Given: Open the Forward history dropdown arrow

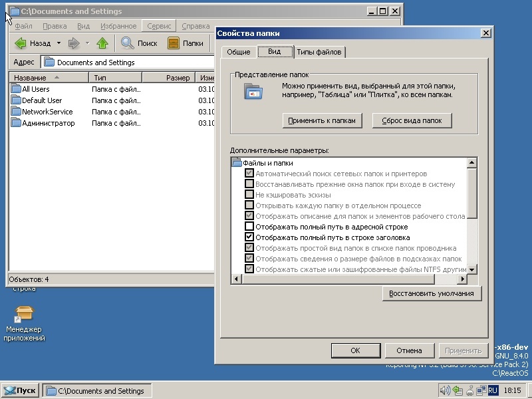Looking at the screenshot, I should (87, 43).
